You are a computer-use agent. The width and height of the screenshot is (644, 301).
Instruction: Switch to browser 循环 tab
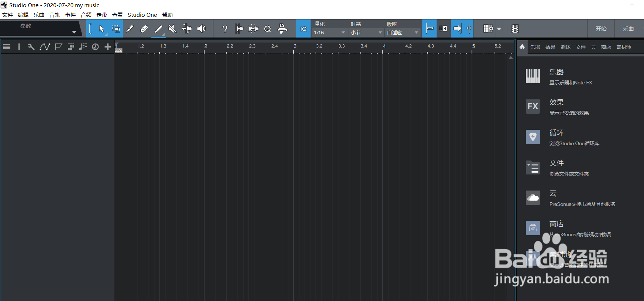pos(565,47)
